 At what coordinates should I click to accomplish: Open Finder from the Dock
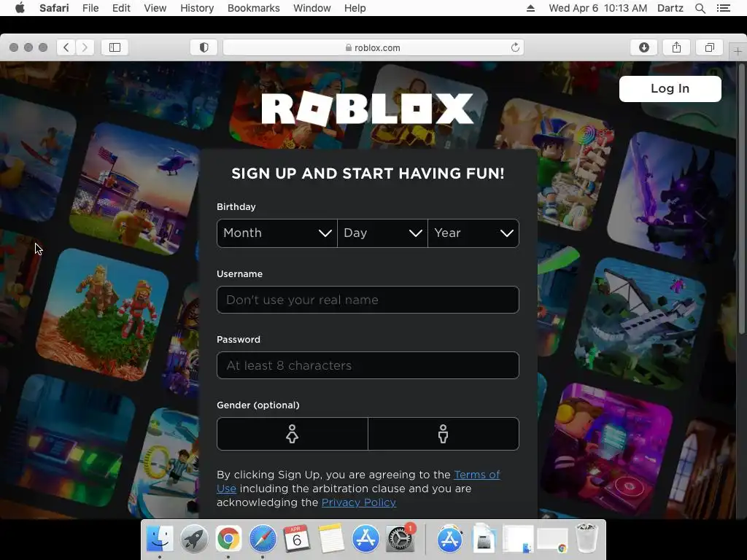point(160,539)
